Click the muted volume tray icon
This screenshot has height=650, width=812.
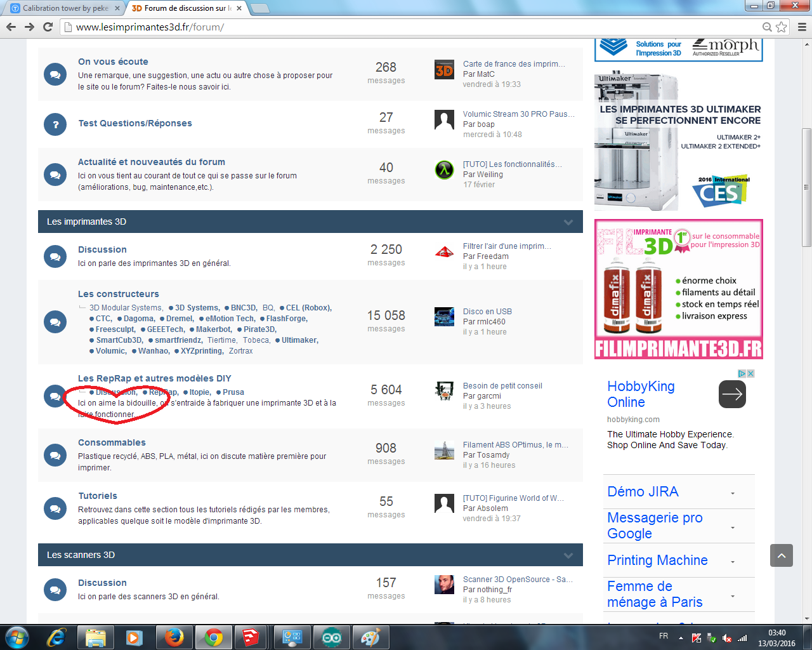tap(727, 638)
